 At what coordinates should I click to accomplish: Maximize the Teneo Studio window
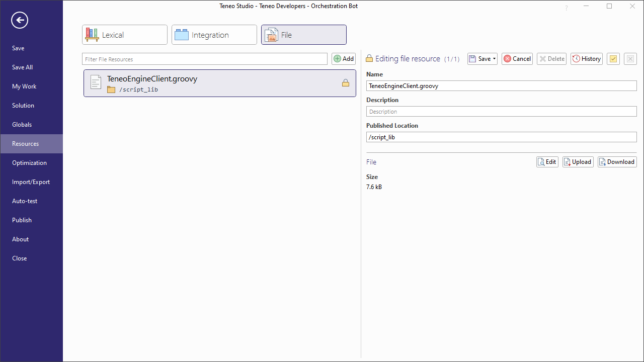click(609, 6)
